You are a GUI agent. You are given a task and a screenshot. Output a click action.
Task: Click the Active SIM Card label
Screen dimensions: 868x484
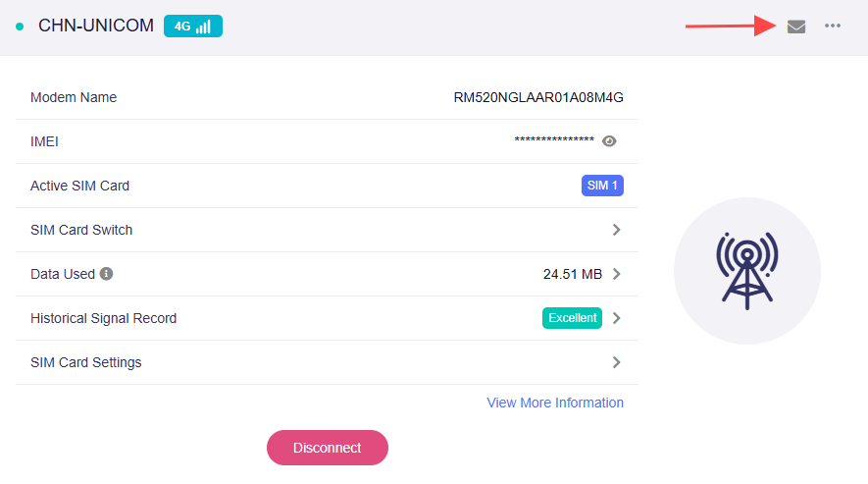[x=79, y=186]
